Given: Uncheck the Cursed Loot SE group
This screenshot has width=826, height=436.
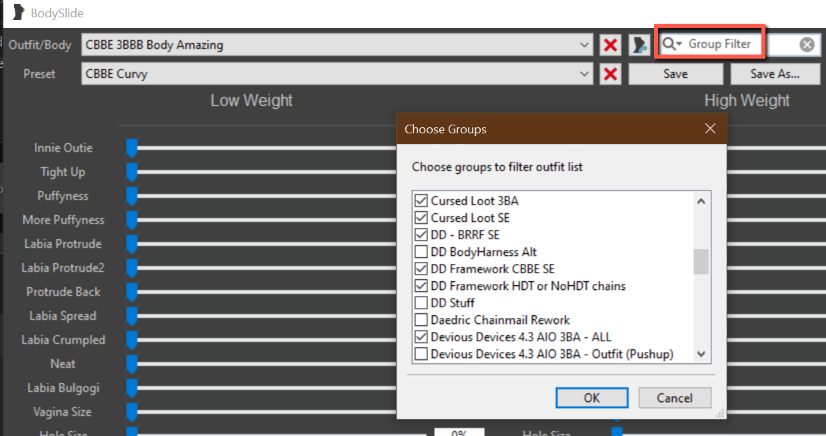Looking at the screenshot, I should coord(421,217).
